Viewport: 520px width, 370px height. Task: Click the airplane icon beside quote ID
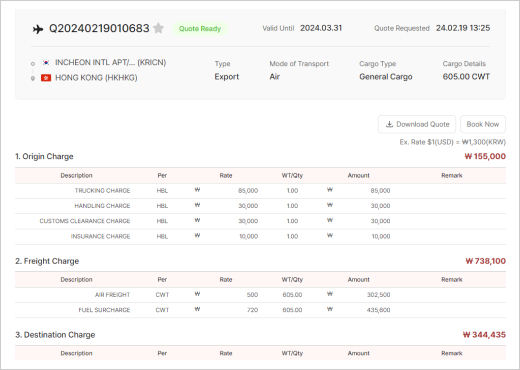pyautogui.click(x=38, y=29)
